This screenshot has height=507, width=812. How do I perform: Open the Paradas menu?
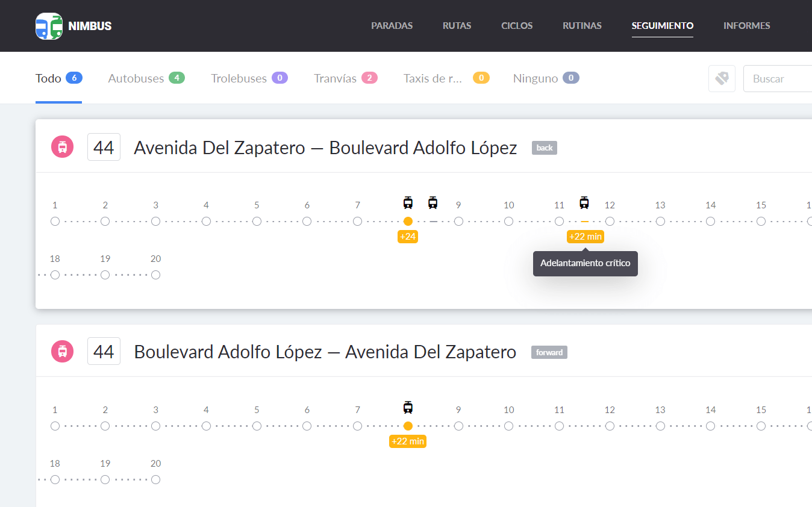click(x=392, y=26)
